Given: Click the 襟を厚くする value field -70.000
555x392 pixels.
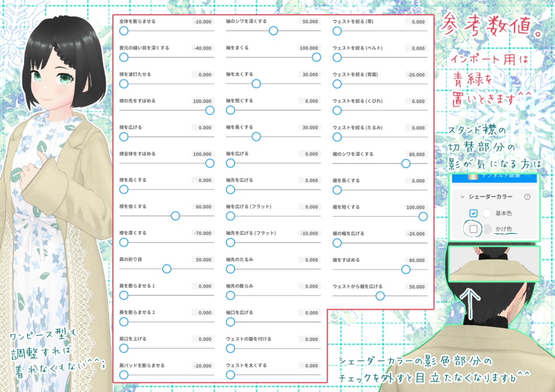Looking at the screenshot, I should (203, 233).
